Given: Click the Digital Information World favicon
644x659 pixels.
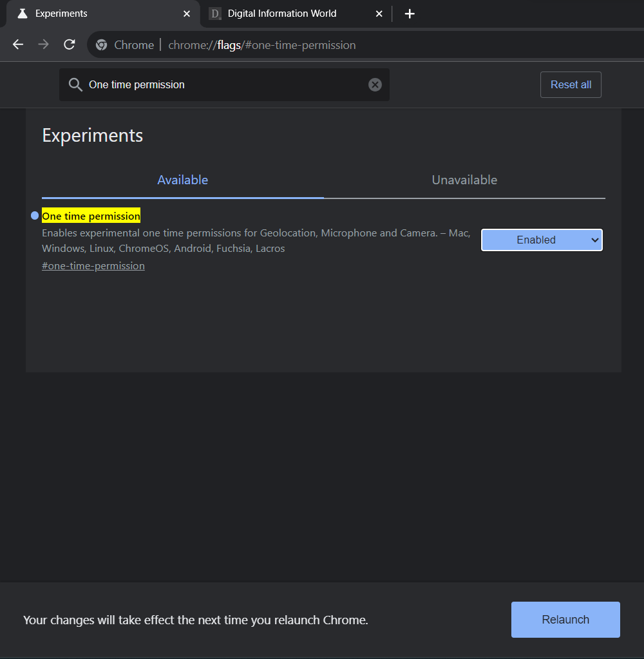Looking at the screenshot, I should (215, 14).
